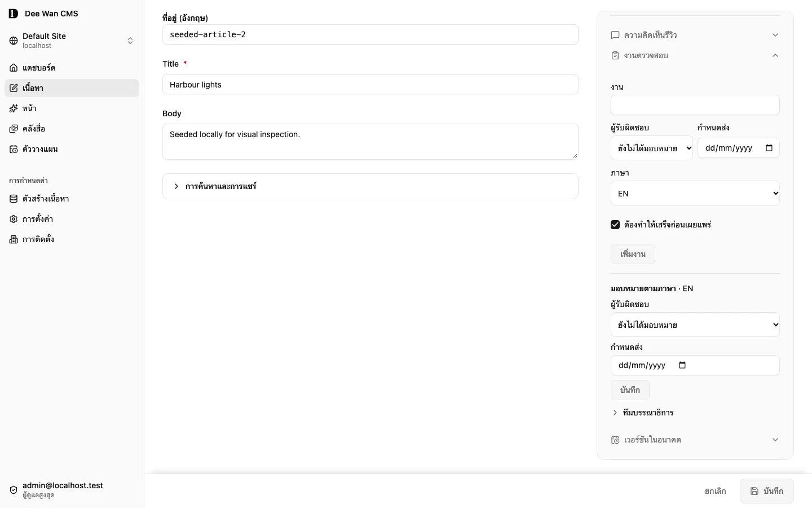
Task: Click the sparkle icon for หน้า
Action: tap(14, 108)
